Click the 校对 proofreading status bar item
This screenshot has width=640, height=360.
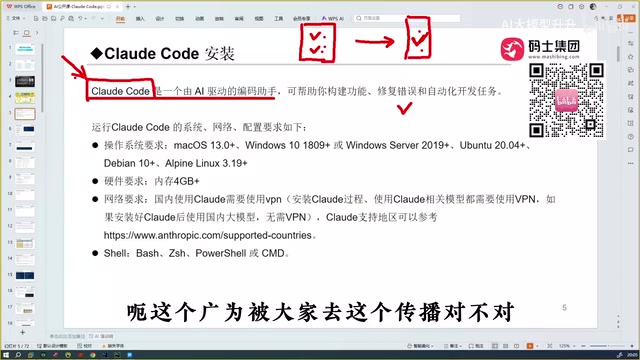84,346
